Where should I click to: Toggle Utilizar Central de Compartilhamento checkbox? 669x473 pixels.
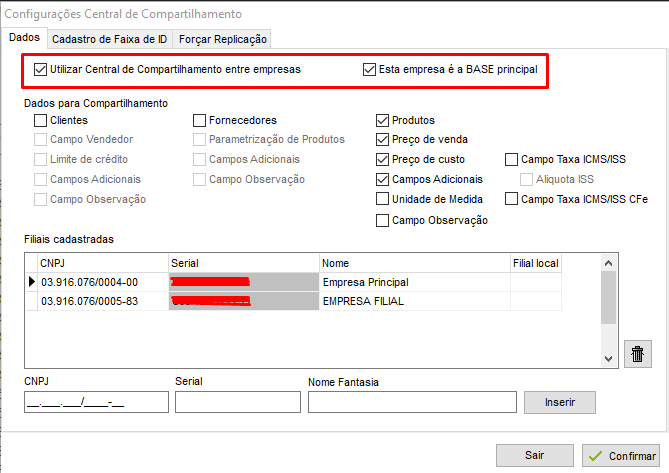[x=41, y=70]
